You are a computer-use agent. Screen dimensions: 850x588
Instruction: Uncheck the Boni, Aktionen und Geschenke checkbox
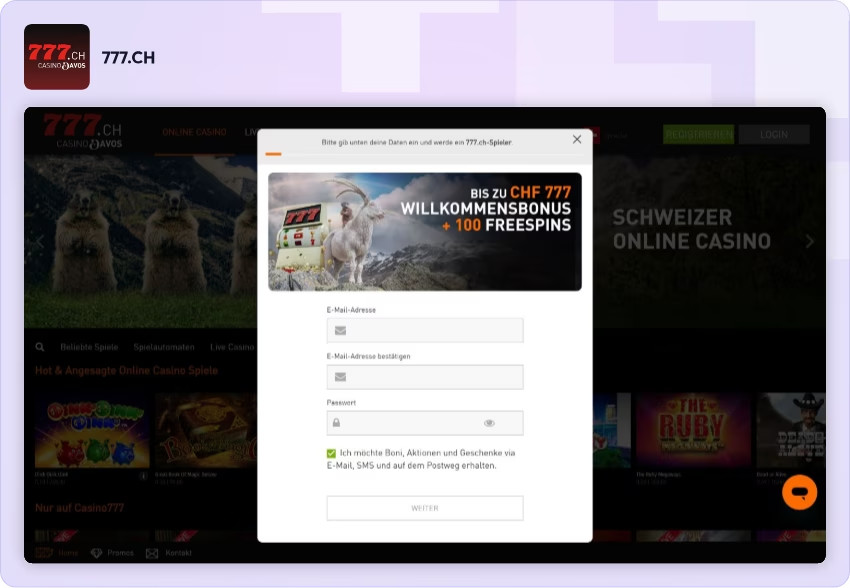331,453
